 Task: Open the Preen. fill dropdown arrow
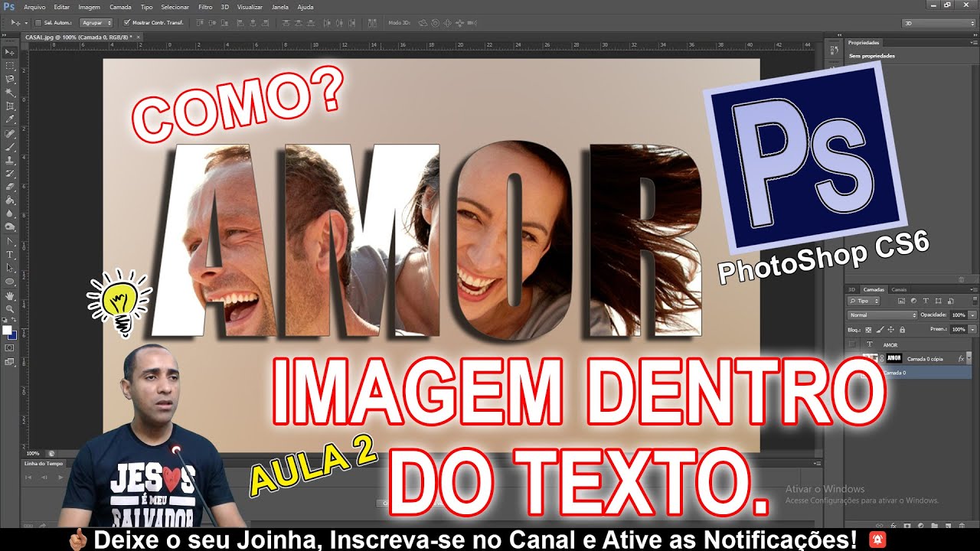[972, 329]
